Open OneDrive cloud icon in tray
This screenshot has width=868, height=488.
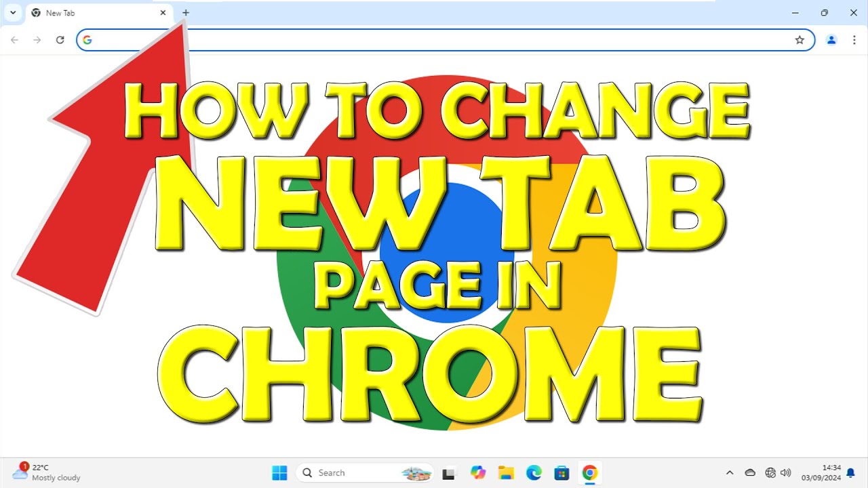click(x=750, y=472)
